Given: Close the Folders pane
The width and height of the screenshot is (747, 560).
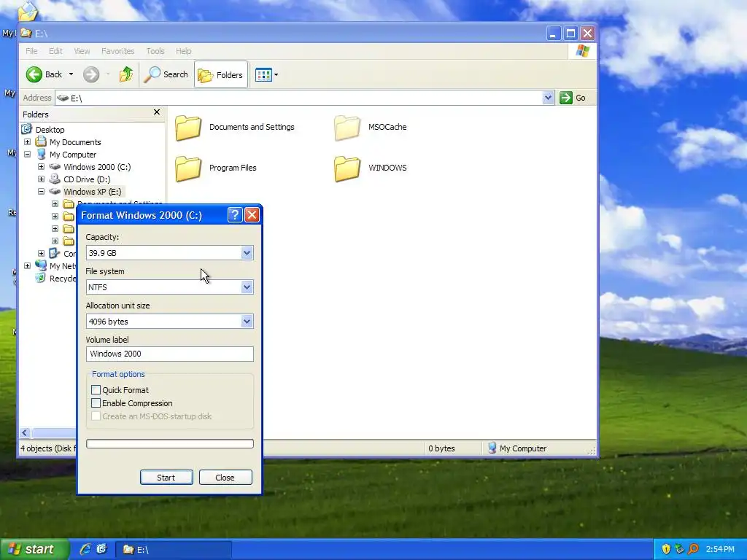Looking at the screenshot, I should point(157,112).
